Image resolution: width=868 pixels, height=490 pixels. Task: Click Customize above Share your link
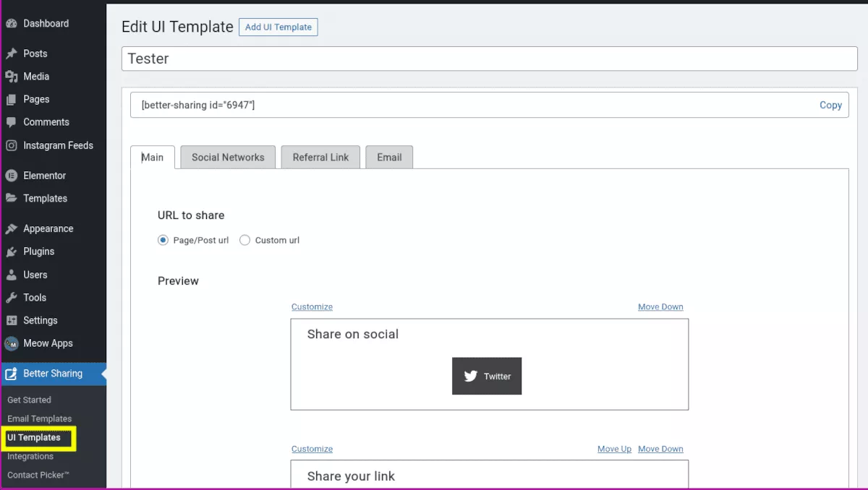pos(312,449)
